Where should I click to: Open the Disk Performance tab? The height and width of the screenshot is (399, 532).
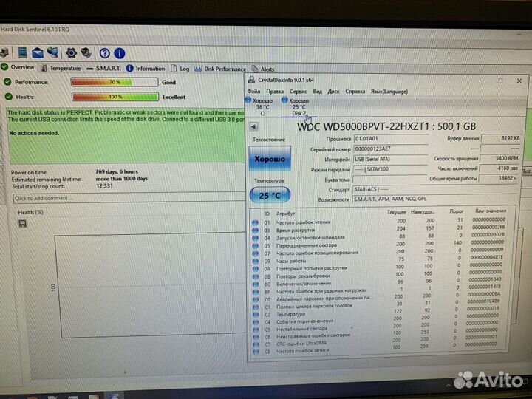(x=220, y=69)
